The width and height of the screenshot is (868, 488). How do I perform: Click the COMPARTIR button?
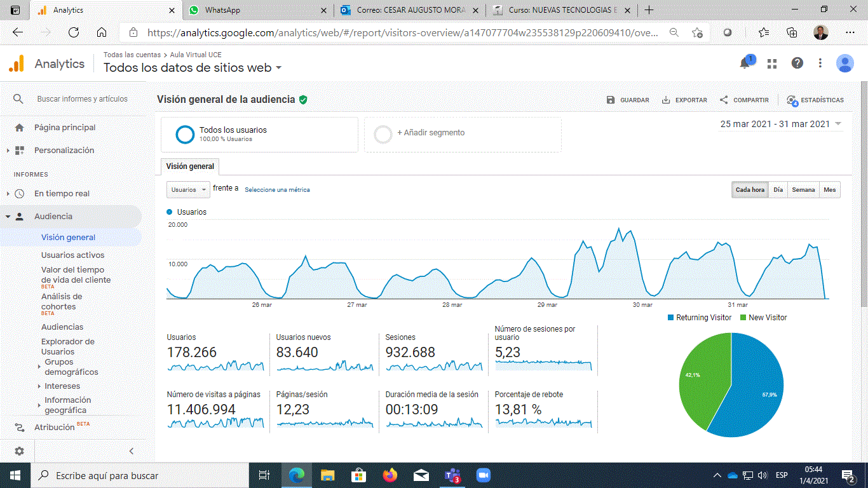point(743,100)
